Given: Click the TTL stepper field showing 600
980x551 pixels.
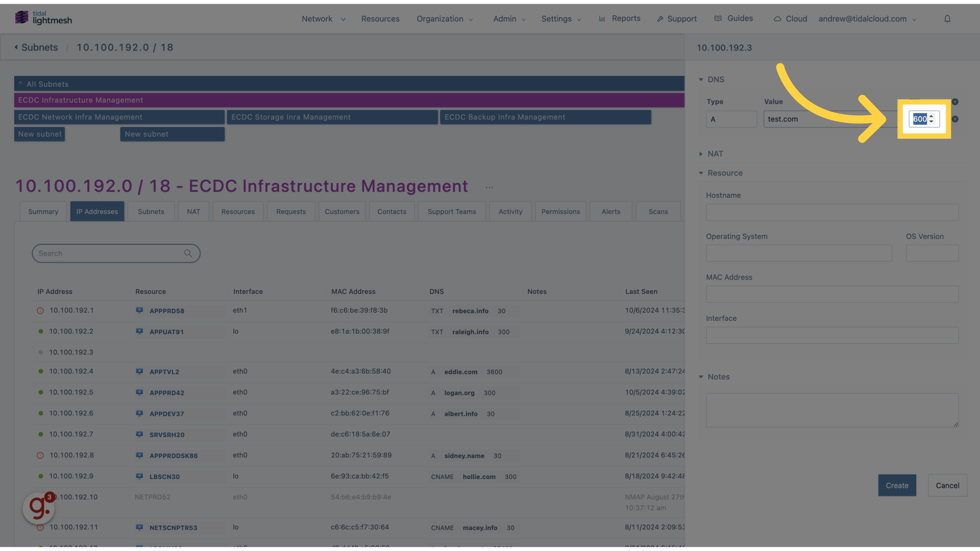Looking at the screenshot, I should pos(924,119).
